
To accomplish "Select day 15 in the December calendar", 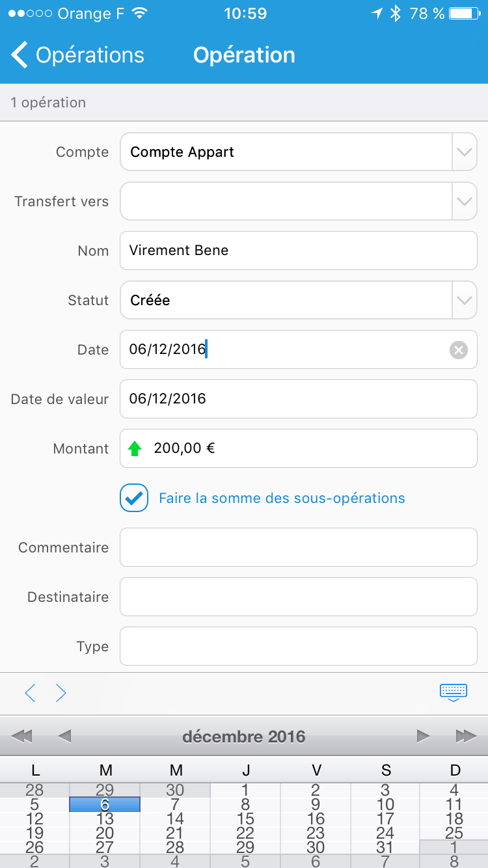I will [245, 819].
